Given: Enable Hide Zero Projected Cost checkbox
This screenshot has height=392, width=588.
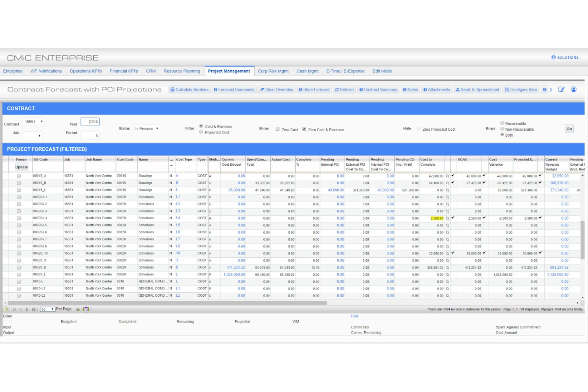Looking at the screenshot, I should (x=419, y=129).
